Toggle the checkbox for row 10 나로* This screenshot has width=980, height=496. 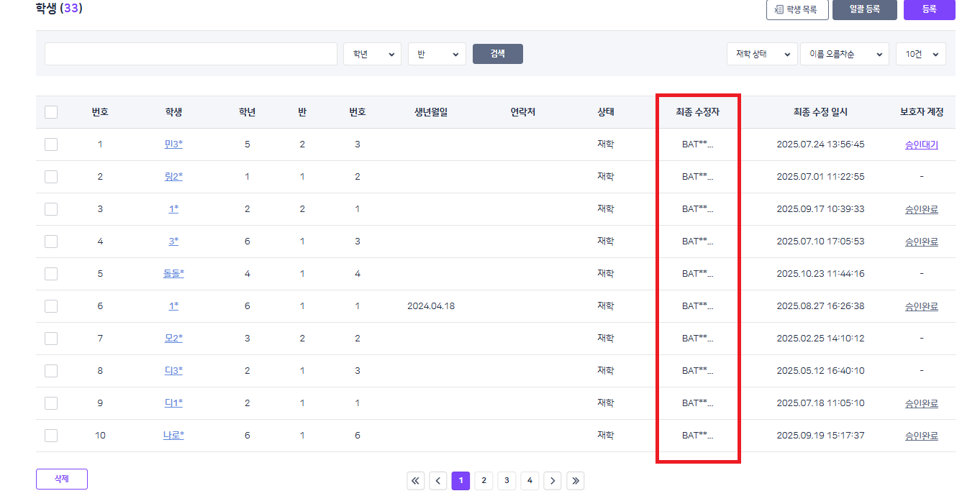(x=51, y=436)
